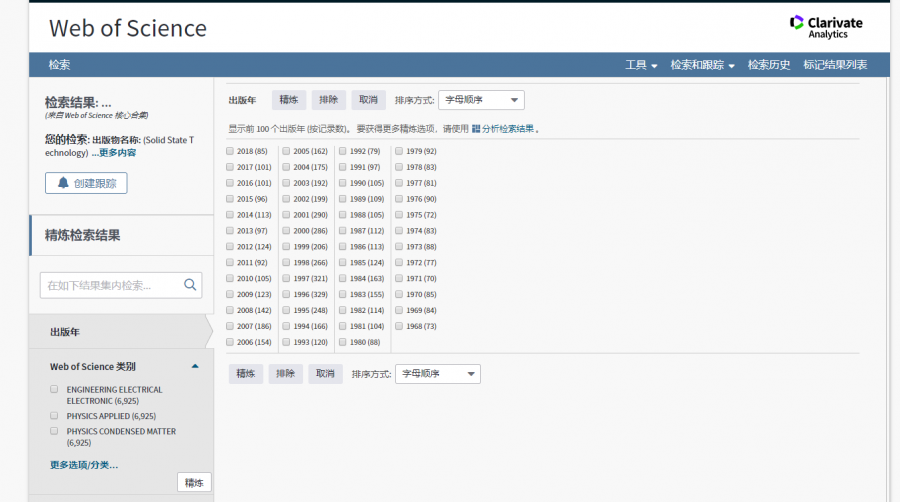The height and width of the screenshot is (502, 900).
Task: Click the Clarivate Analytics logo
Action: [x=825, y=27]
